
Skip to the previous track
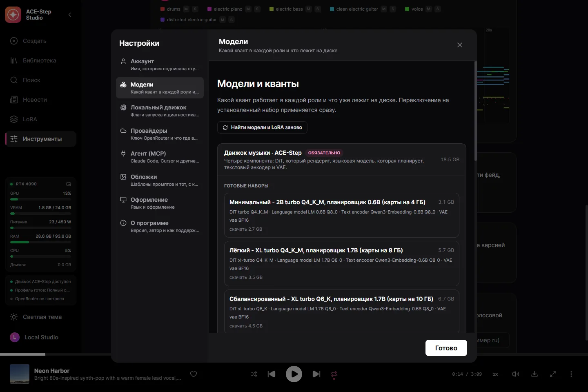pyautogui.click(x=272, y=374)
